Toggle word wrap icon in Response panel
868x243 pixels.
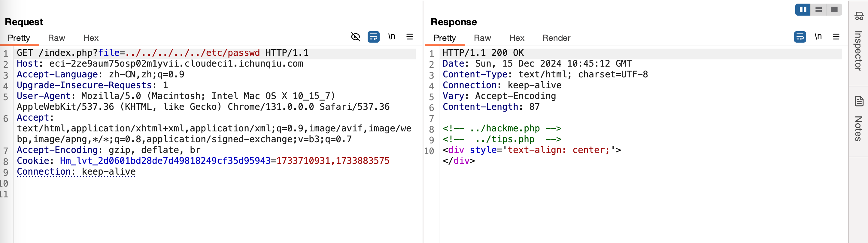[x=800, y=37]
